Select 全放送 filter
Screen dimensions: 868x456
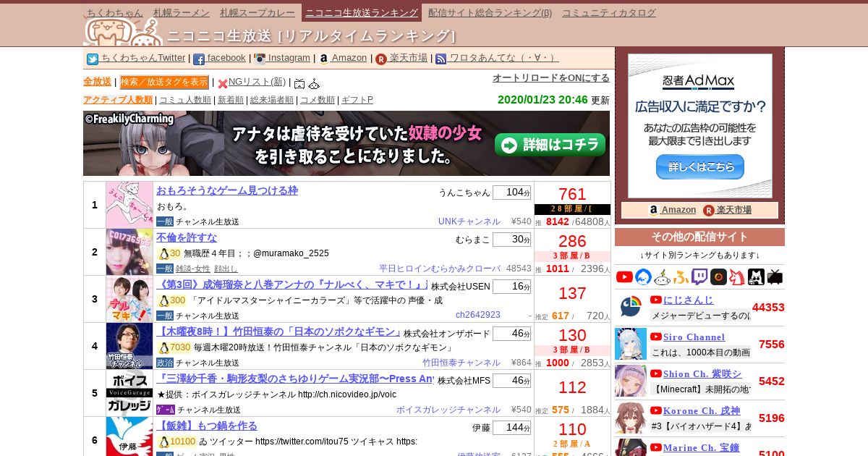coord(97,82)
